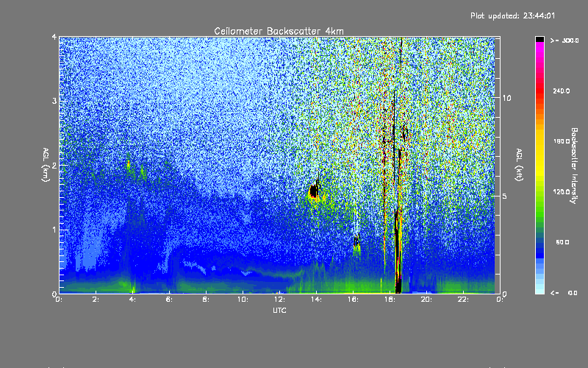Viewport: 588px width, 368px height.
Task: Click the "240.0" colorbar label
Action: pos(562,91)
